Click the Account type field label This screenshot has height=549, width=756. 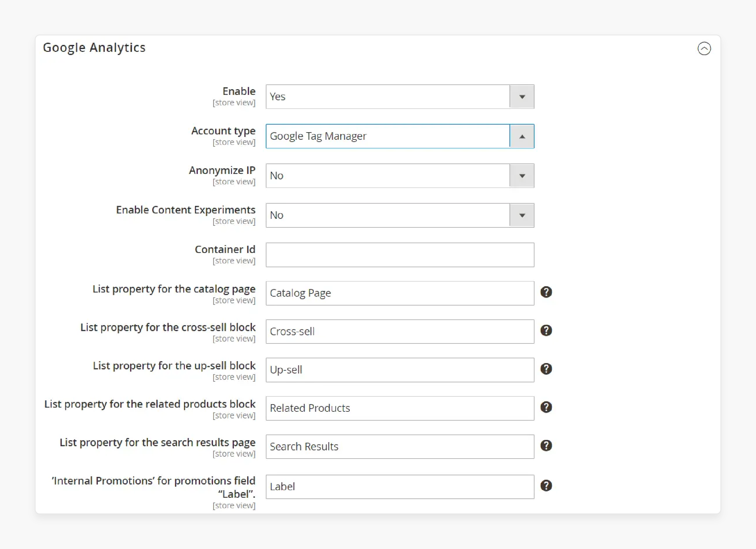[x=223, y=131]
